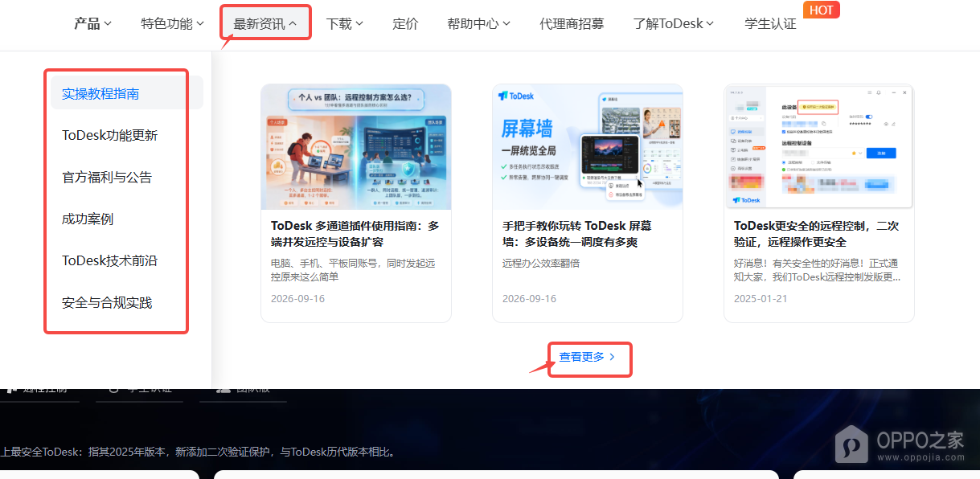Expand the 特色功能 menu

point(172,23)
